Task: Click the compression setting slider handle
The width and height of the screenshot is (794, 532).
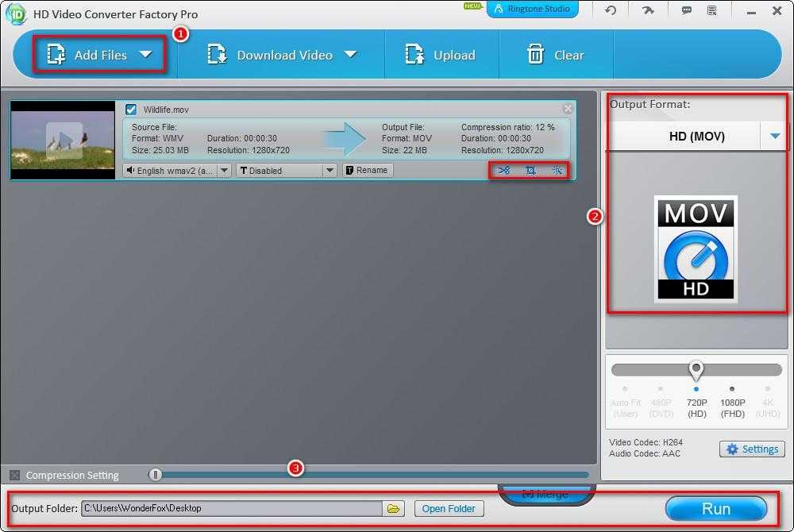Action: coord(156,475)
